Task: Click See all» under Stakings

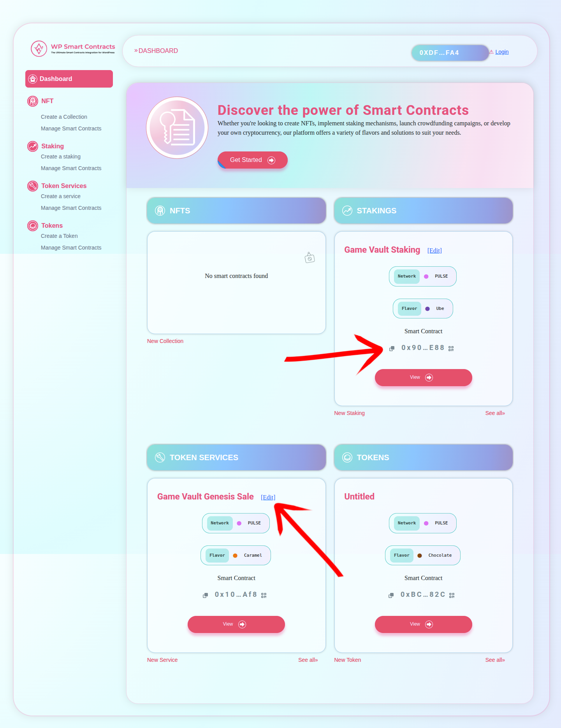Action: click(495, 413)
